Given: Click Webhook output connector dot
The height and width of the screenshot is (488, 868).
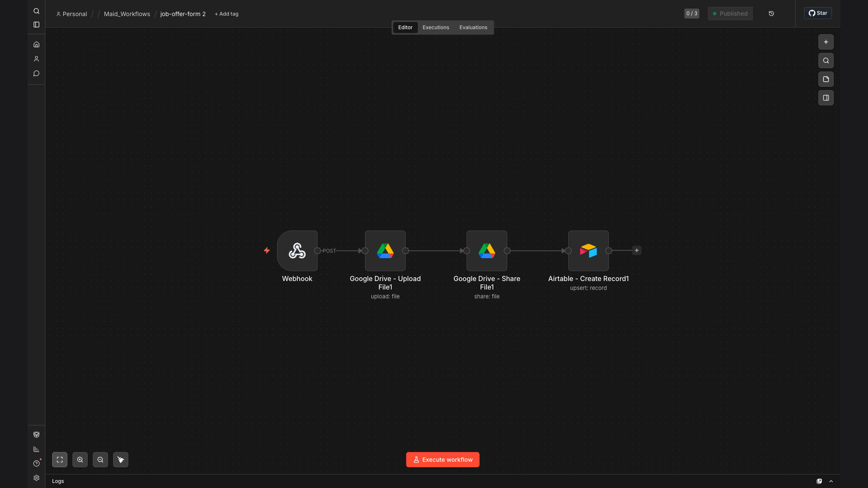Looking at the screenshot, I should [x=317, y=251].
